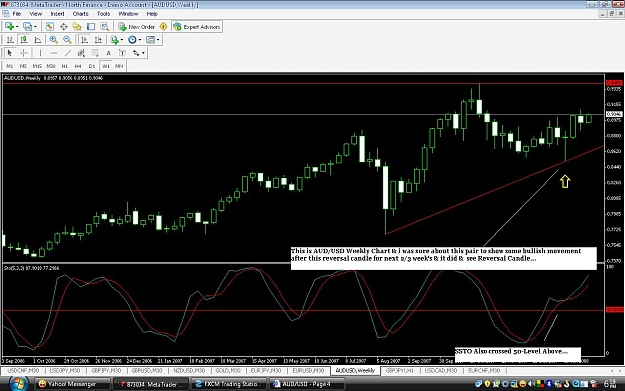625x391 pixels.
Task: Click the Arrows objects icon
Action: coord(136,53)
